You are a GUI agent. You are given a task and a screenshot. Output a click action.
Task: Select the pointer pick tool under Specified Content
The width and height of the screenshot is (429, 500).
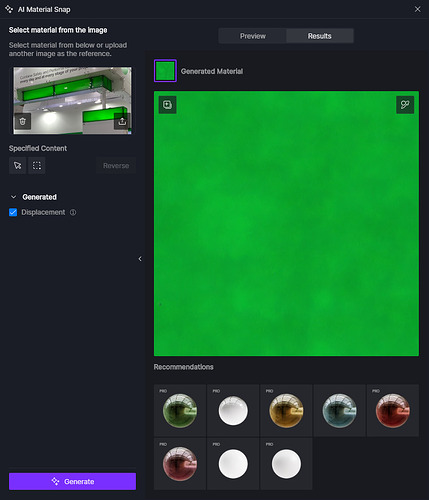[x=18, y=166]
